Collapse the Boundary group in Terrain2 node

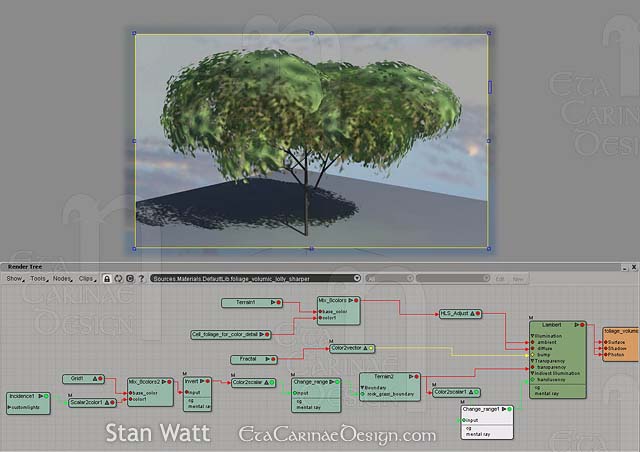tap(363, 388)
